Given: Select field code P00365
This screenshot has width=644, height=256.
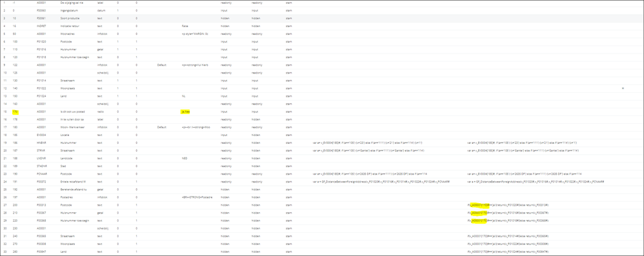Looking at the screenshot, I should 41,236.
